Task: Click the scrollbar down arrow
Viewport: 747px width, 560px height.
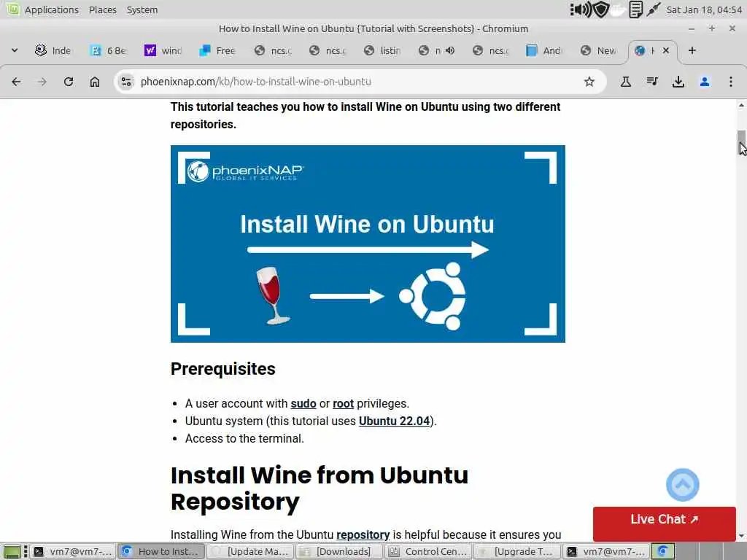Action: click(741, 536)
